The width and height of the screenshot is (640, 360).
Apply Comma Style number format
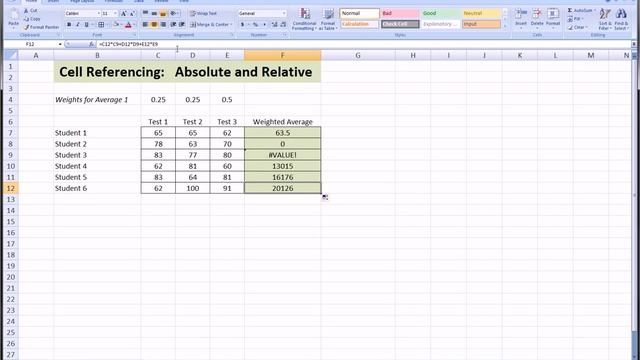[x=264, y=25]
